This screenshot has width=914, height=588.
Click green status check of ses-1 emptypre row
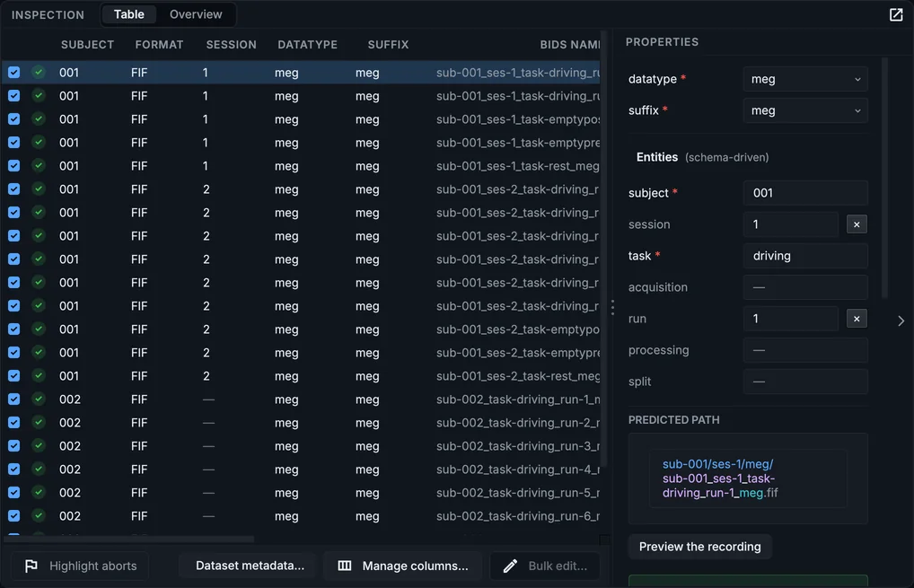point(39,142)
